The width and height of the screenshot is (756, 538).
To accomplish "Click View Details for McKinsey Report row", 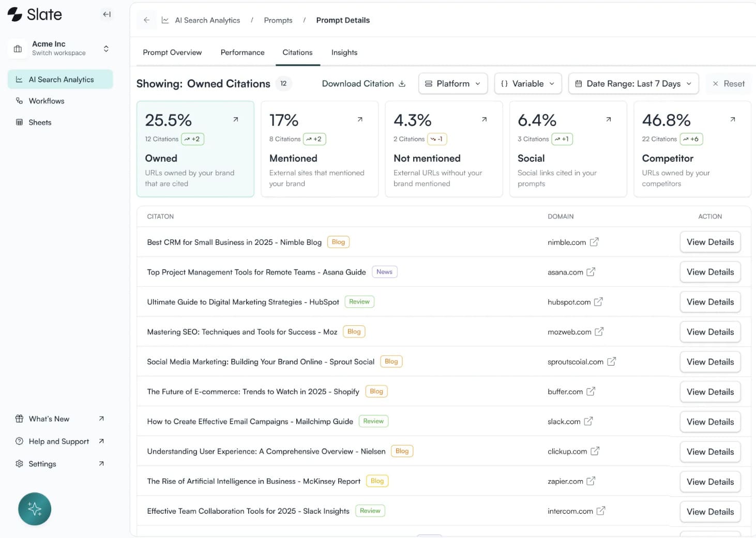I will click(710, 482).
